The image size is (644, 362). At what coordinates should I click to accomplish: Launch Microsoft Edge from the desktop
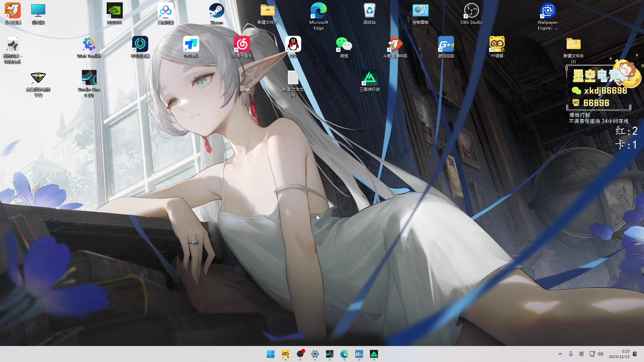coord(319,16)
